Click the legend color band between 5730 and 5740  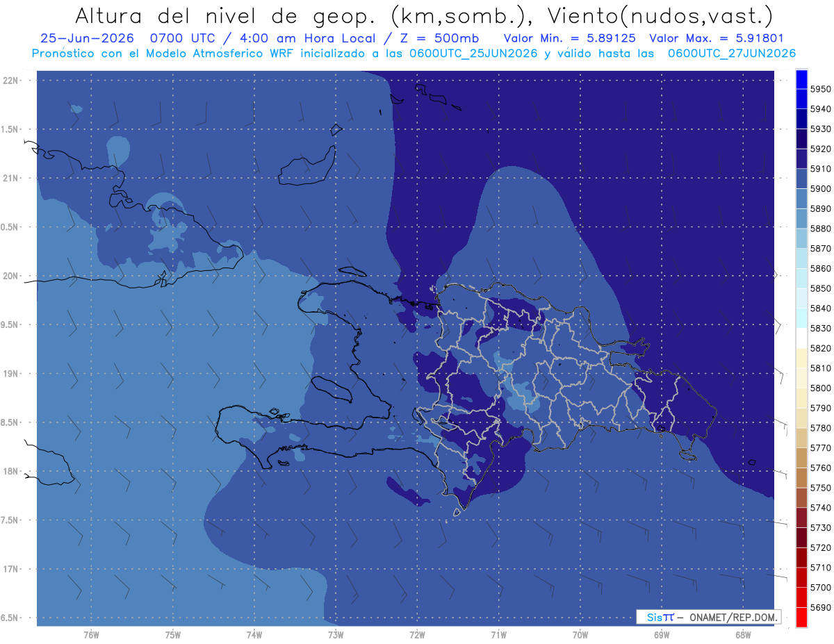(801, 518)
